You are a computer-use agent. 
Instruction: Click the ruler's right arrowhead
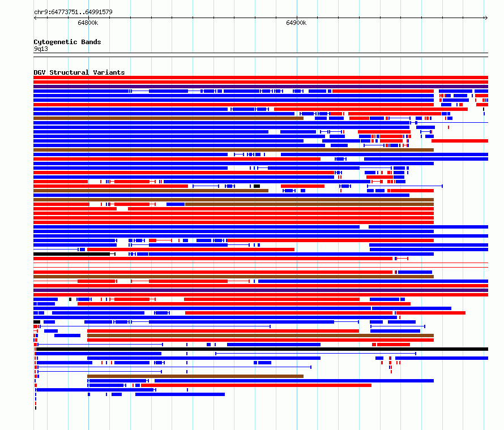point(486,18)
